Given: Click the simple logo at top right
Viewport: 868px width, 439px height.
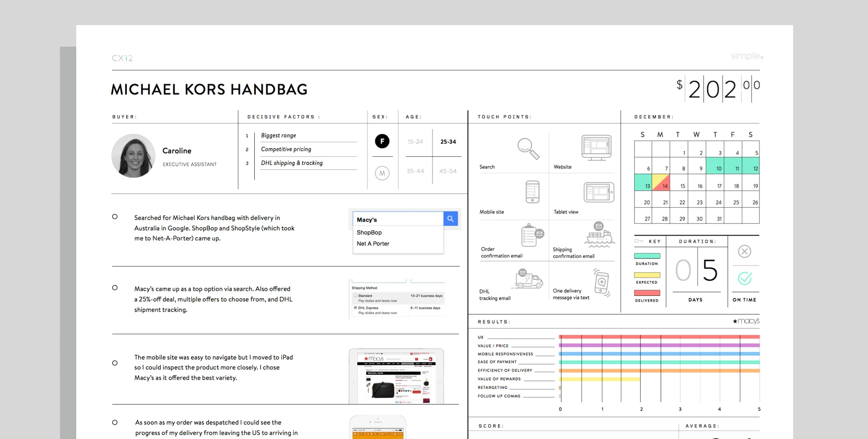Looking at the screenshot, I should tap(747, 56).
